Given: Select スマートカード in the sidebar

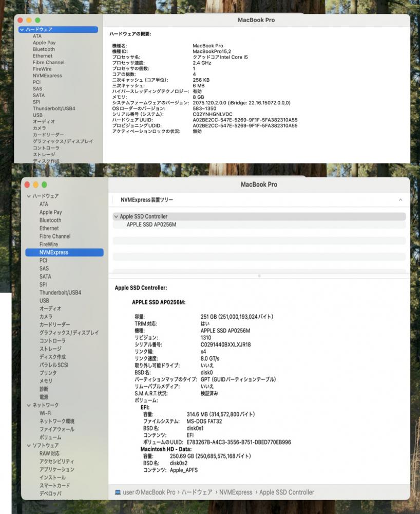Looking at the screenshot, I should coord(54,486).
